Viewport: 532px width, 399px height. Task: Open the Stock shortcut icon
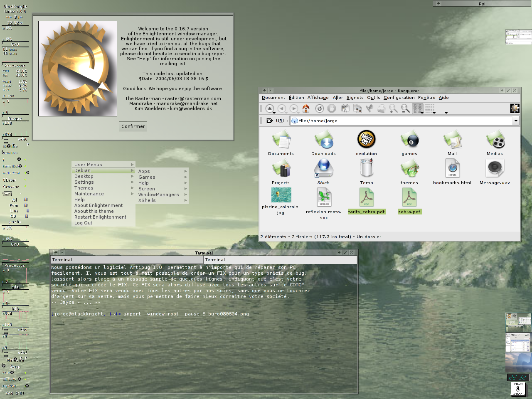click(x=324, y=169)
